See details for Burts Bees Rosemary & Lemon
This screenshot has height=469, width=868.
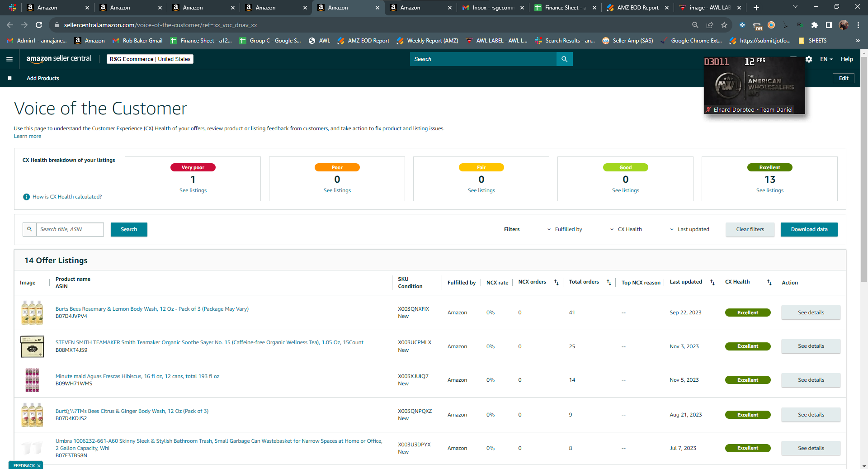[x=811, y=313]
